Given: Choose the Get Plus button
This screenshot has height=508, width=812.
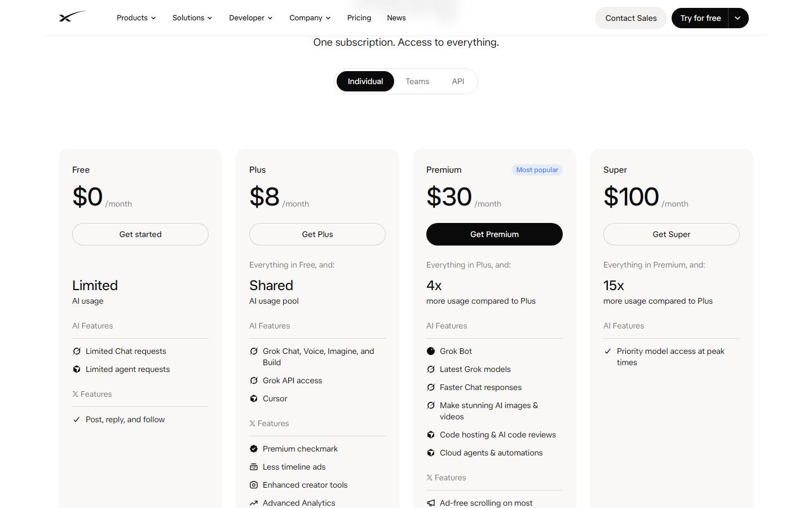Looking at the screenshot, I should [317, 234].
